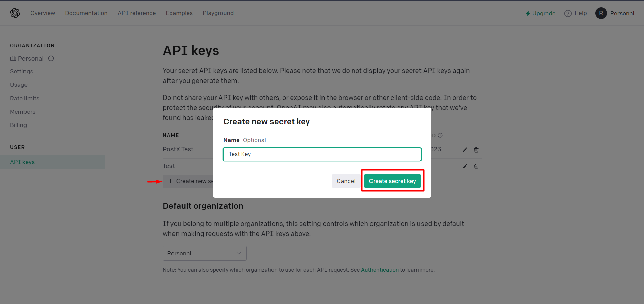Select Usage in the sidebar
The height and width of the screenshot is (304, 644).
(x=18, y=85)
